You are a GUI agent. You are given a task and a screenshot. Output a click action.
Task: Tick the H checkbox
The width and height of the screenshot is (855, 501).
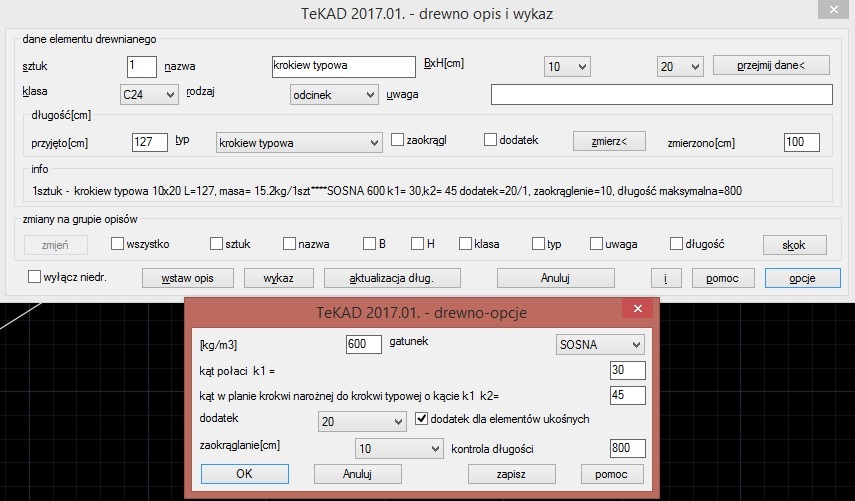pos(418,244)
